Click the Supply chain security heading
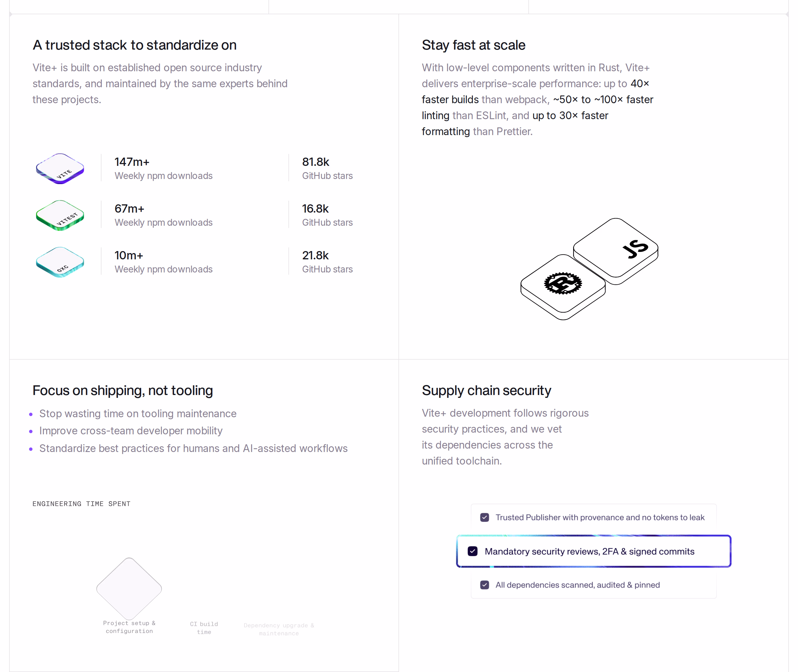The height and width of the screenshot is (672, 798). point(486,390)
